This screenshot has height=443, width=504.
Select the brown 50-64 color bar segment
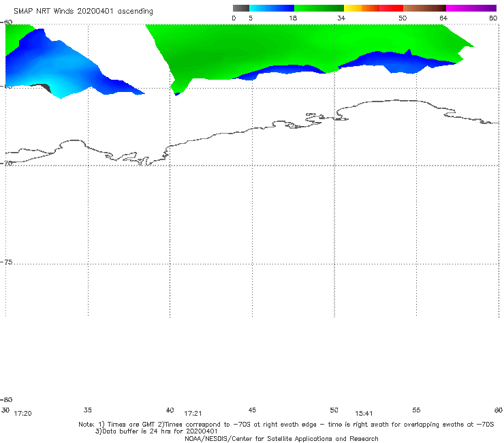(424, 8)
